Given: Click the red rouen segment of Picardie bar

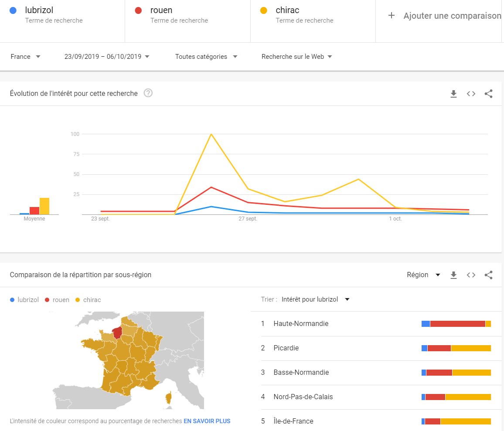Looking at the screenshot, I should [439, 348].
